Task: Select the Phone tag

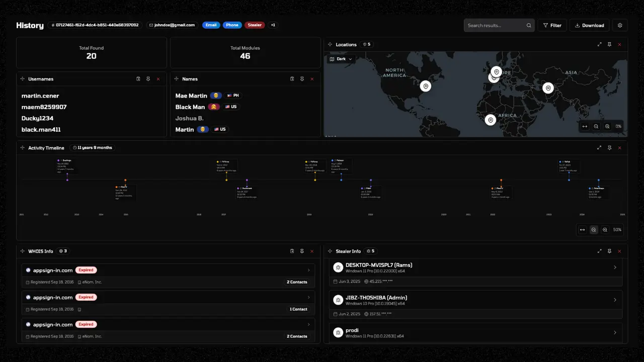Action: tap(232, 25)
